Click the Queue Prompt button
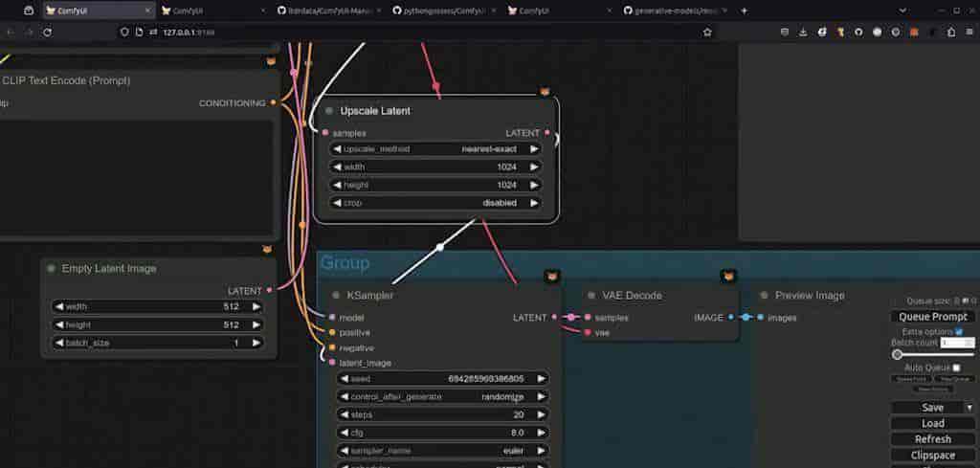The image size is (980, 468). coord(932,317)
